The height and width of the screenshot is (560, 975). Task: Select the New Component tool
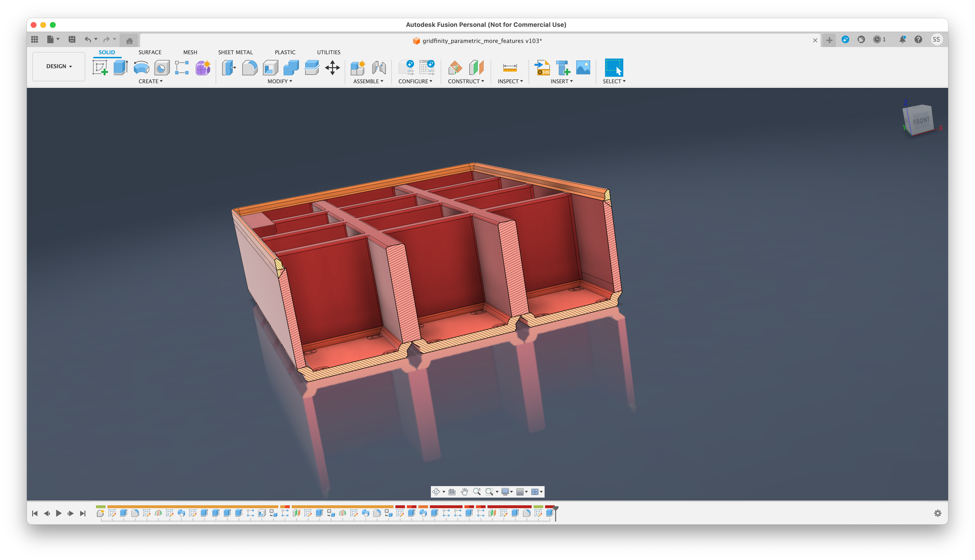point(358,68)
